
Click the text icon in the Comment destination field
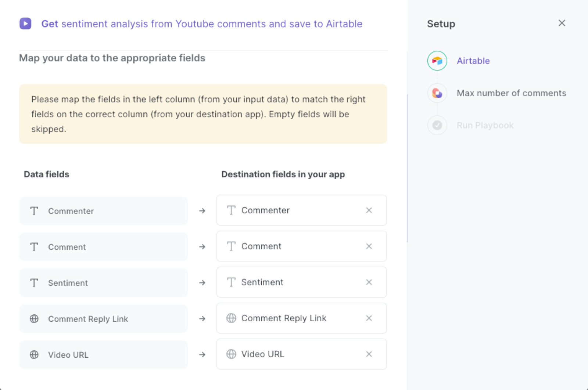coord(231,246)
